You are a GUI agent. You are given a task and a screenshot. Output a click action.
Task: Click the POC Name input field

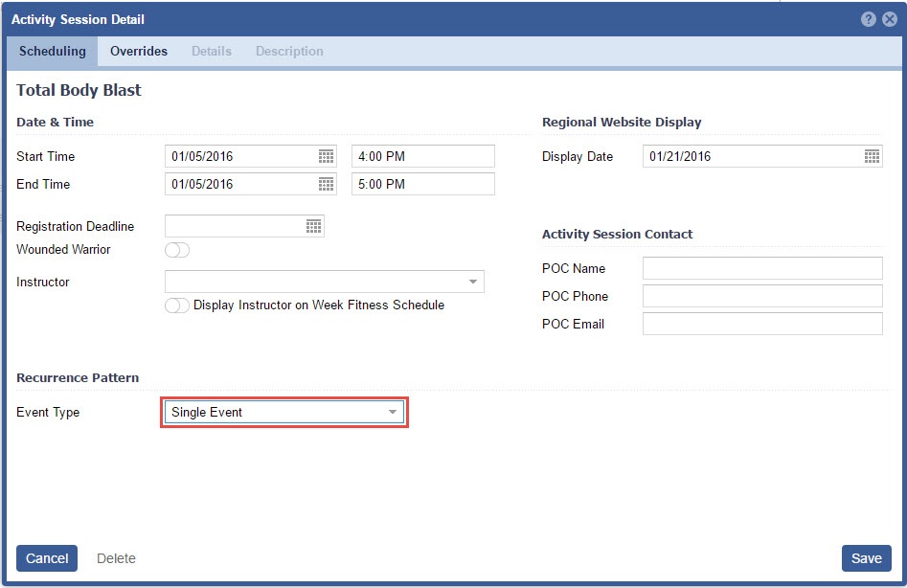tap(761, 268)
